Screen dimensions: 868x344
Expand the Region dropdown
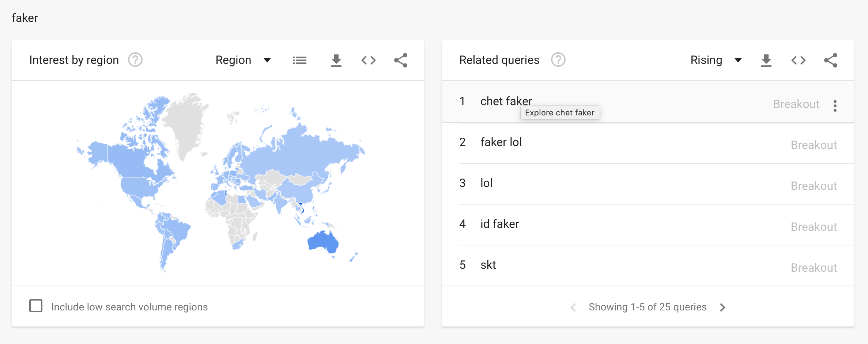pyautogui.click(x=243, y=60)
